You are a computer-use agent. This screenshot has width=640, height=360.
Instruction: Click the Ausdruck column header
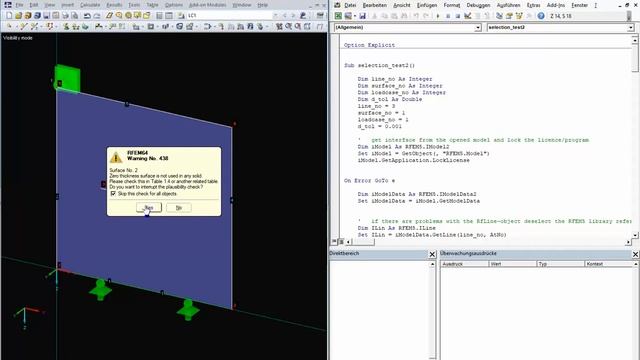point(464,264)
